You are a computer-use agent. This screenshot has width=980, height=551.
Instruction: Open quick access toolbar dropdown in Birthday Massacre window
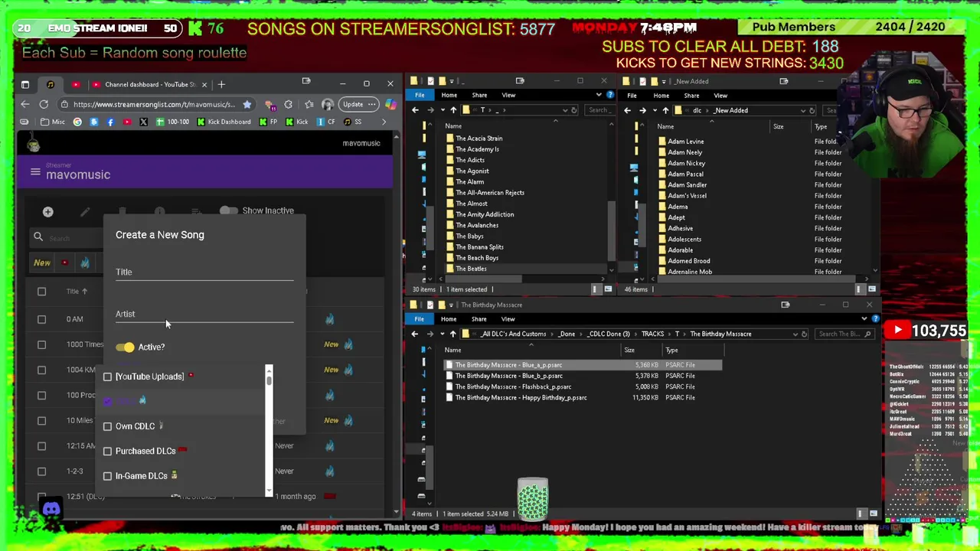tap(452, 305)
